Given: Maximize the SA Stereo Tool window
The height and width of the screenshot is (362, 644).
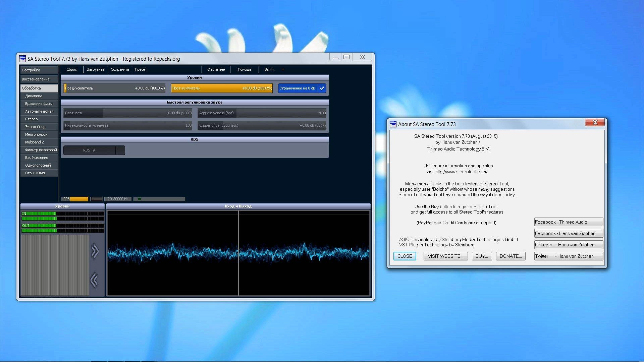Looking at the screenshot, I should 346,57.
